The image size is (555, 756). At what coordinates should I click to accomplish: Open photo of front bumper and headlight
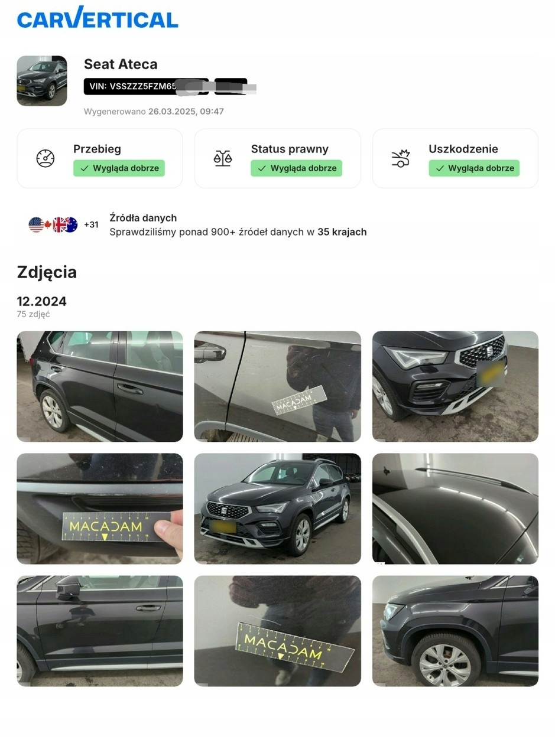[x=455, y=386]
